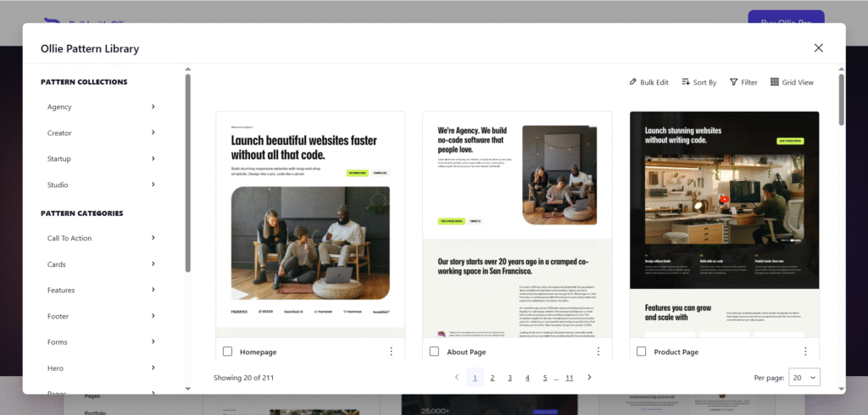Viewport: 868px width, 415px height.
Task: Switch layout using Grid View icon
Action: click(775, 82)
